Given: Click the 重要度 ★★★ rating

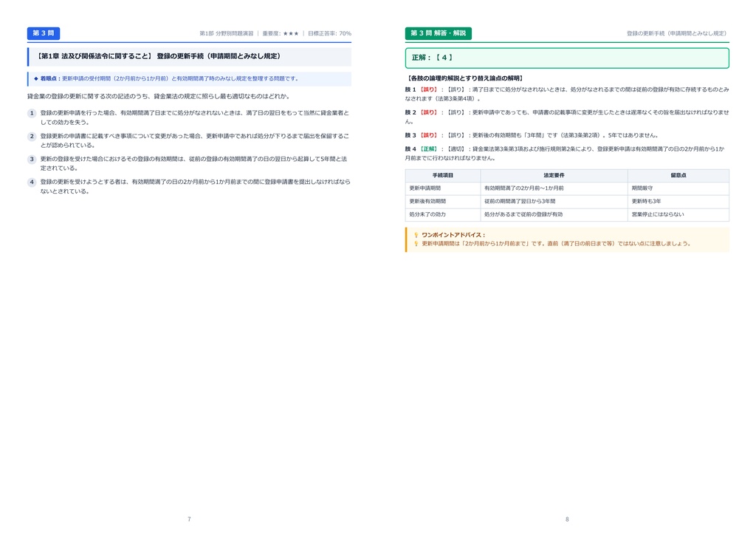Looking at the screenshot, I should coord(281,33).
